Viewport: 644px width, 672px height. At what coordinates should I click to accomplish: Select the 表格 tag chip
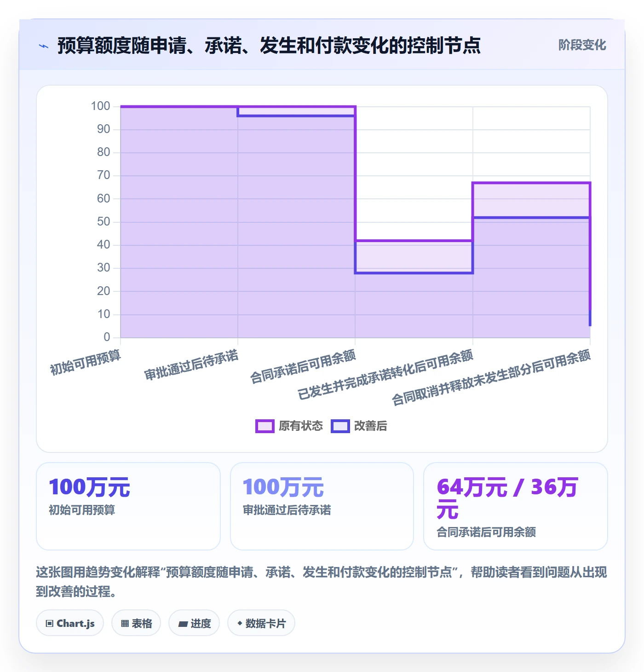136,623
